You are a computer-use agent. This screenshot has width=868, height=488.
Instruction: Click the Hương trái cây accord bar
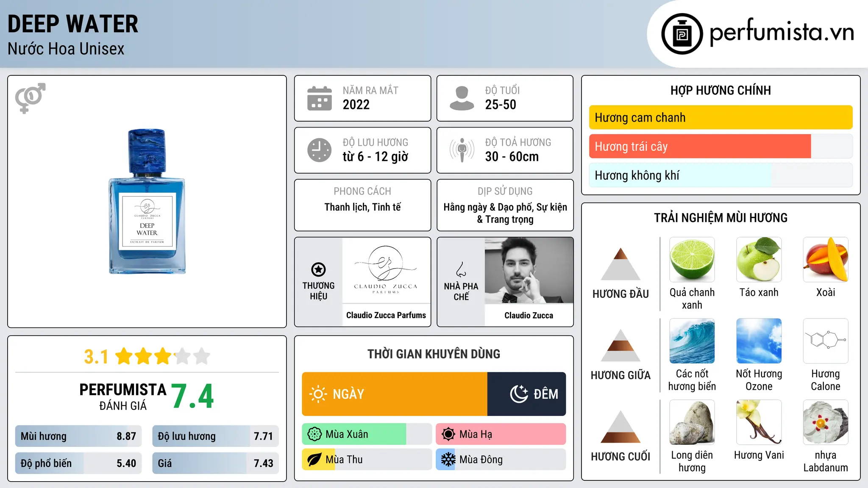pos(721,146)
